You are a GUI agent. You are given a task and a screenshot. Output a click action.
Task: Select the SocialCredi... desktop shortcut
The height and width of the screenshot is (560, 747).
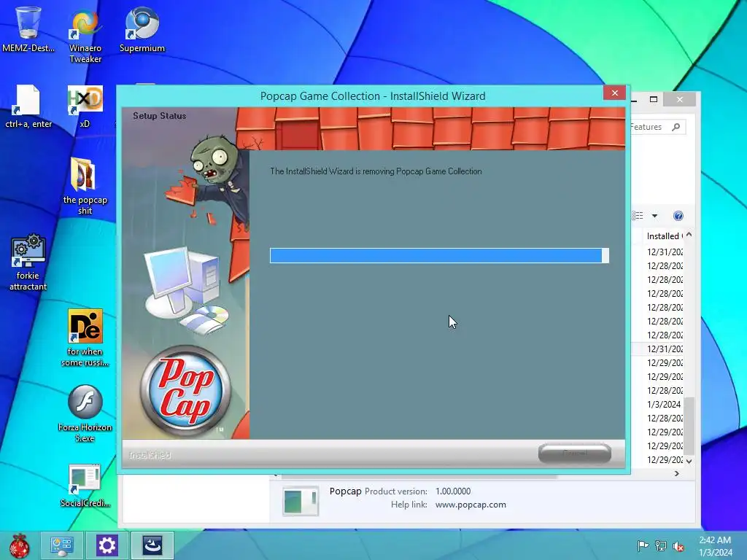85,486
